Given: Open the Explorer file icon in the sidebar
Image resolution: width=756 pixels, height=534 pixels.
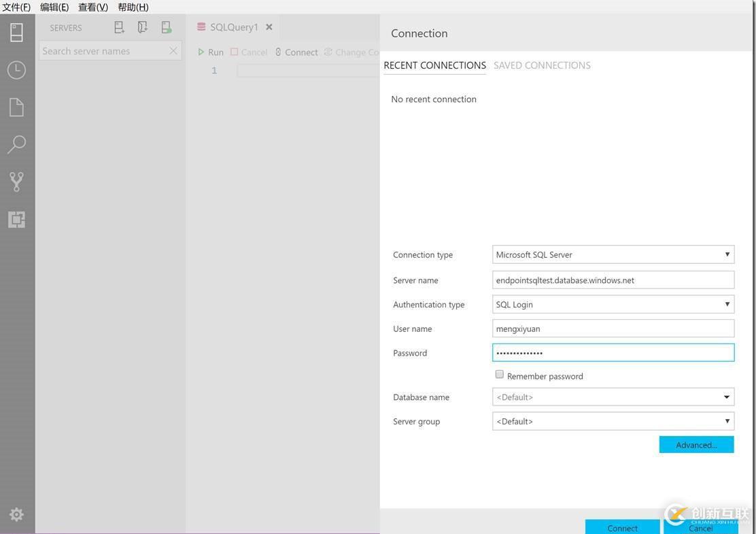Looking at the screenshot, I should coord(16,107).
